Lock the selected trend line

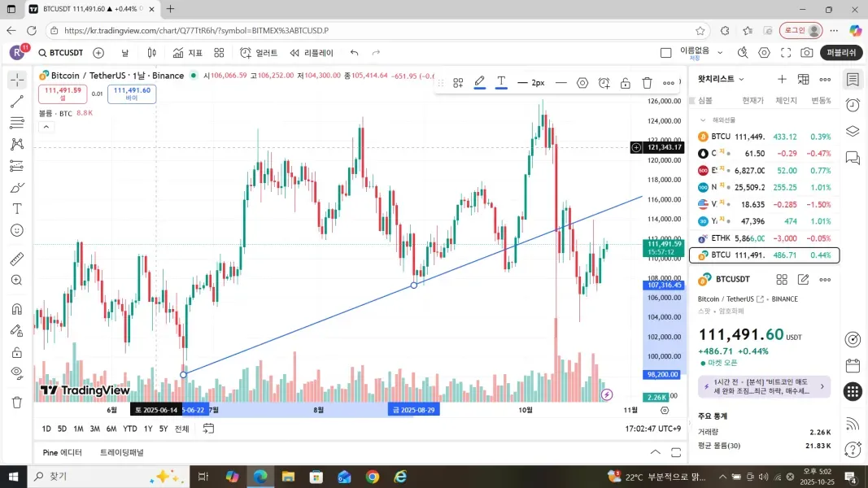(626, 83)
